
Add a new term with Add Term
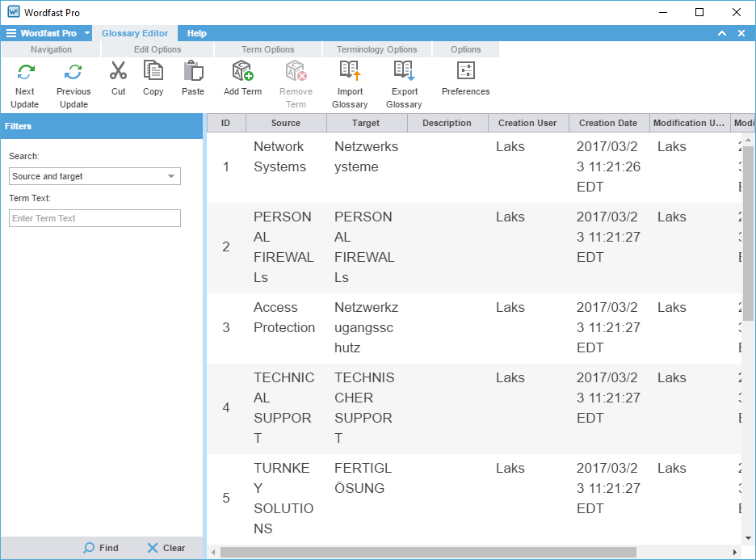(242, 72)
